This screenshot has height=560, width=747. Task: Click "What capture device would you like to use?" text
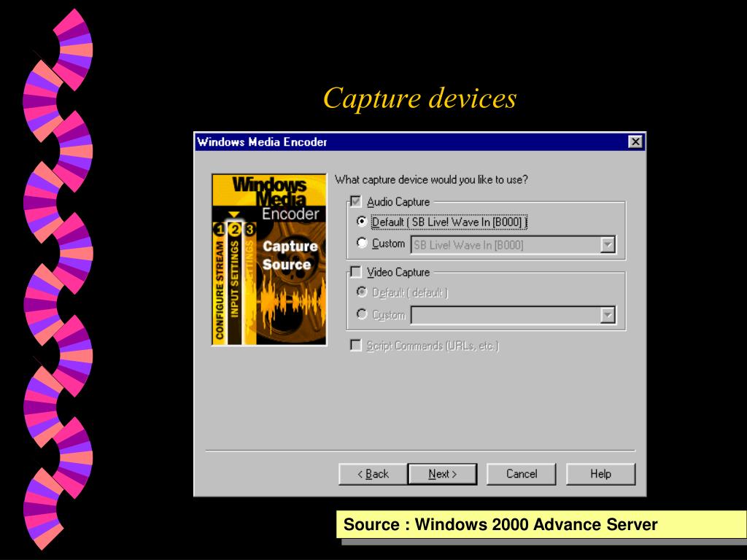[x=431, y=179]
